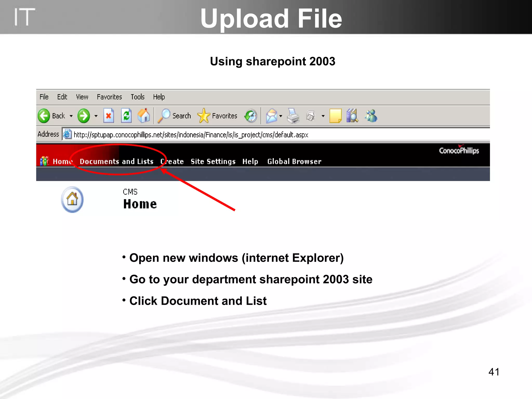Click the green Forward arrow icon

coord(84,116)
